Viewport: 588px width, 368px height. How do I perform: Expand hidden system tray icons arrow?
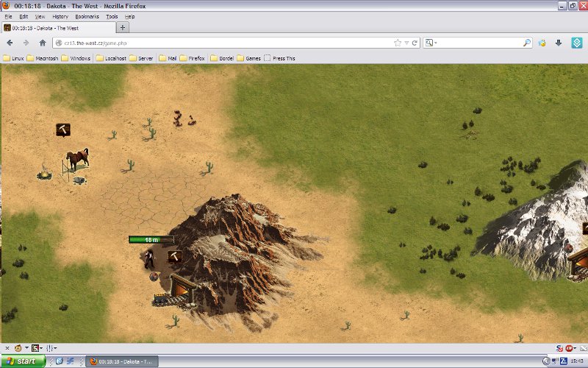546,361
